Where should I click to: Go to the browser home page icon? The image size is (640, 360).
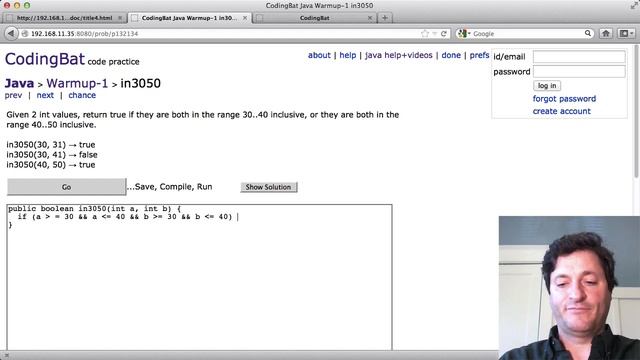point(606,33)
